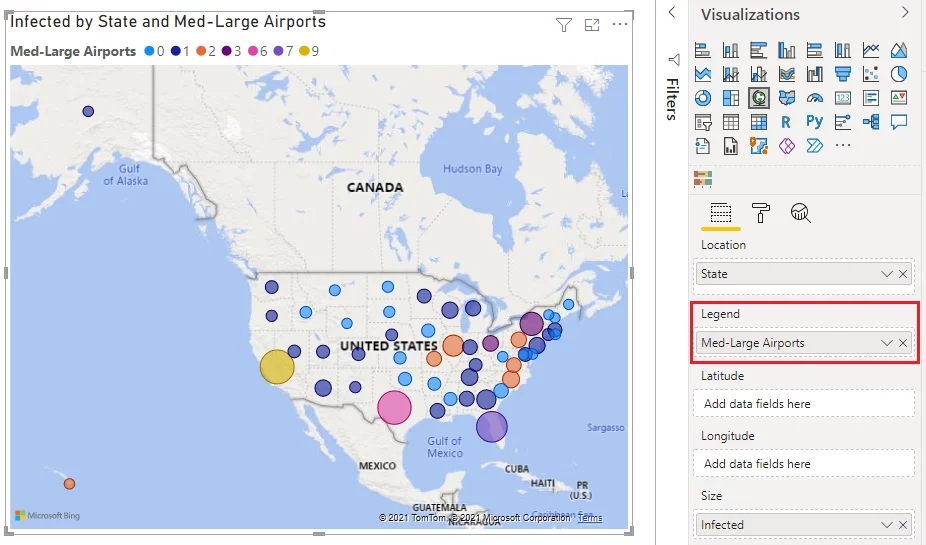
Task: Click the filter icon on the map visual header
Action: (564, 25)
